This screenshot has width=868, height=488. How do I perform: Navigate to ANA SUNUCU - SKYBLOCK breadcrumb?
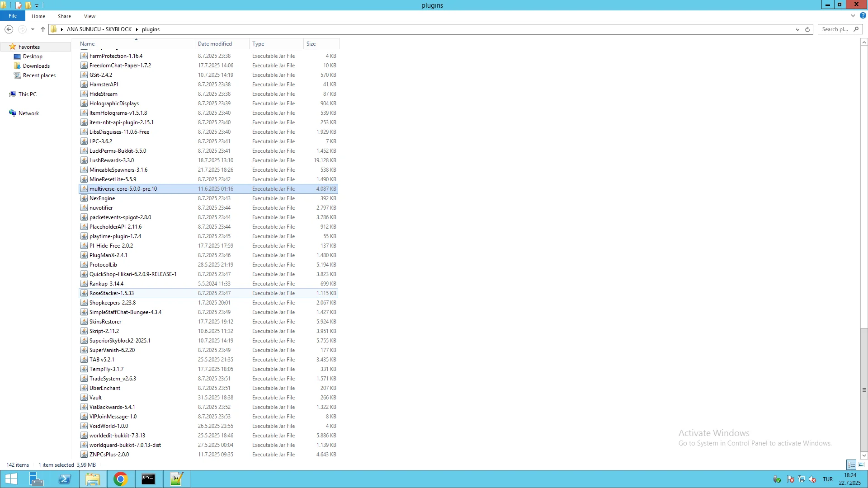pos(99,29)
